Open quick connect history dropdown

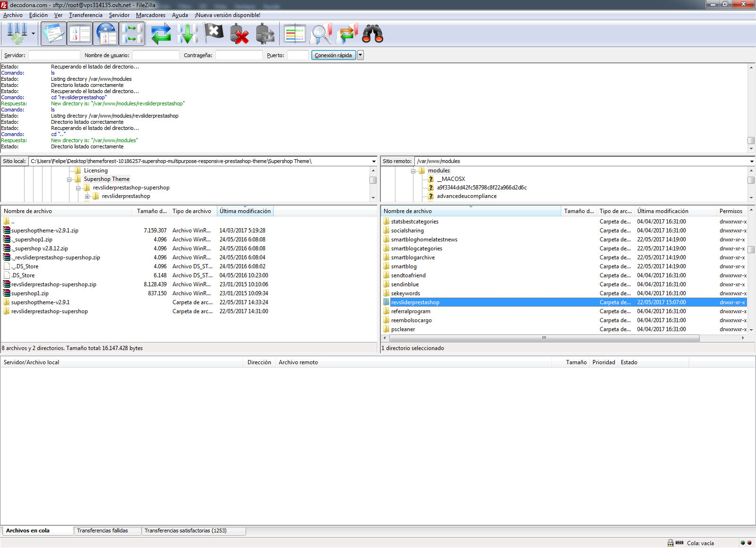pos(361,55)
